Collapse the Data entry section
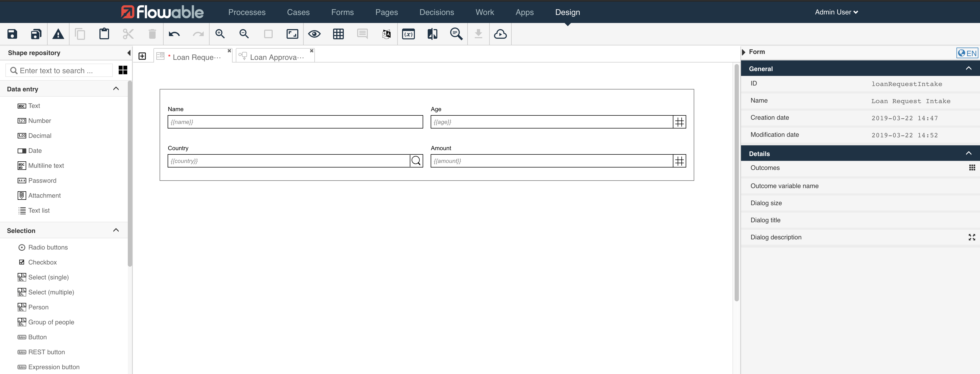 116,89
